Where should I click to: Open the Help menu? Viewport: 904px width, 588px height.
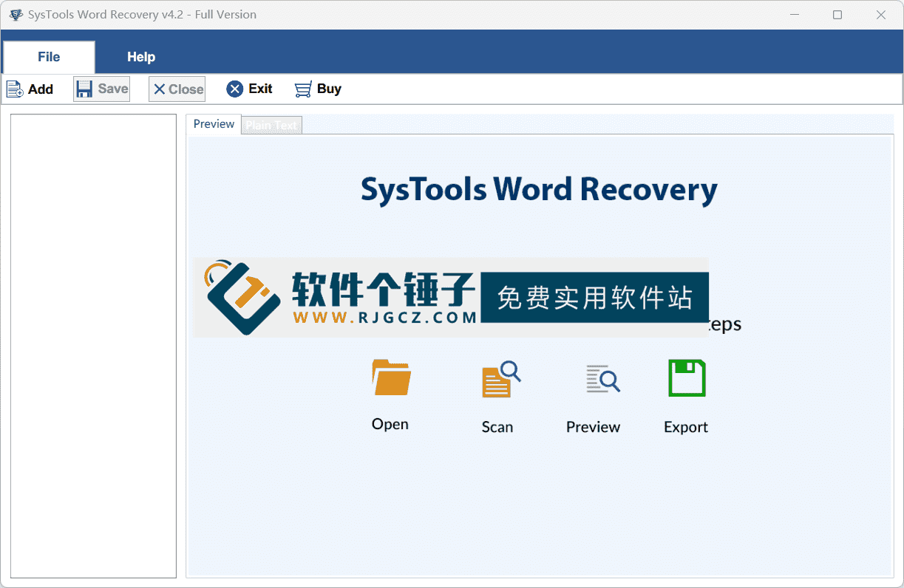[140, 56]
